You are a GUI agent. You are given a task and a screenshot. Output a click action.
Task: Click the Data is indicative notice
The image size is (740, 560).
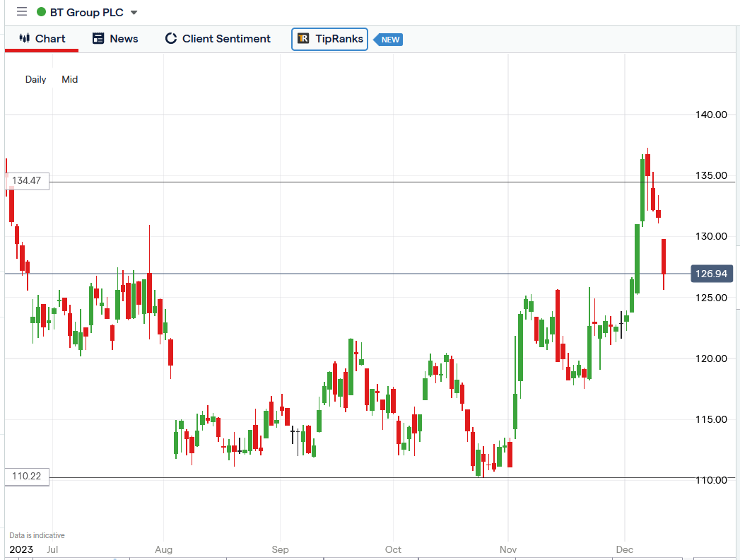(37, 535)
